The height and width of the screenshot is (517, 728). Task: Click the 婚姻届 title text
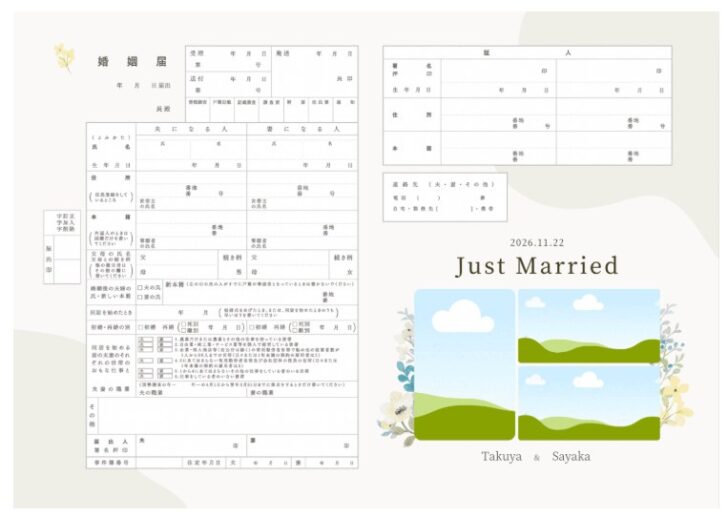click(117, 62)
